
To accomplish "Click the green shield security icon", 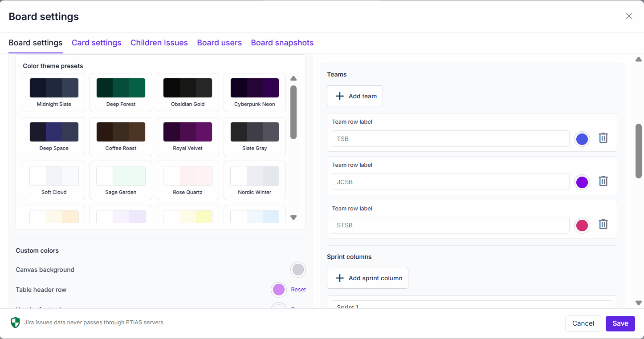I will tap(15, 323).
